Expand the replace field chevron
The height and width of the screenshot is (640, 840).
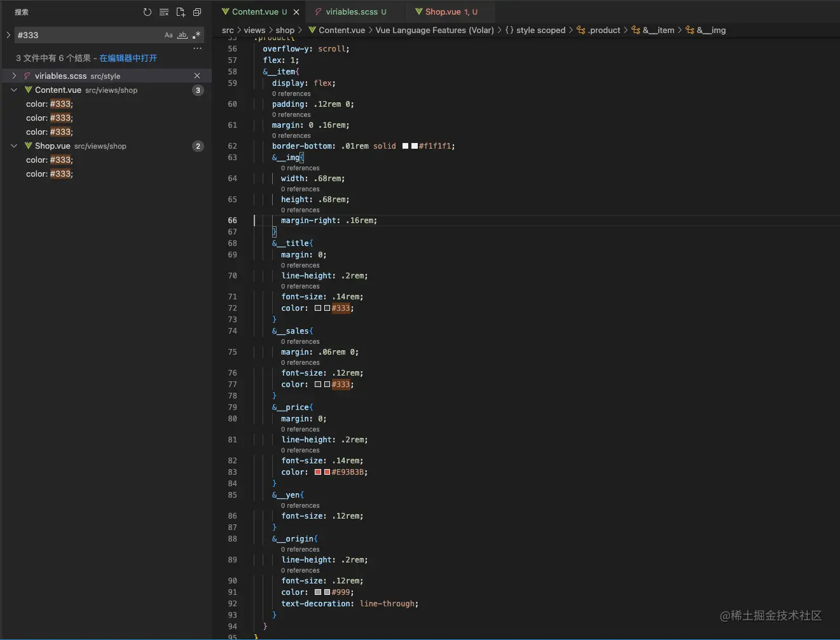8,35
